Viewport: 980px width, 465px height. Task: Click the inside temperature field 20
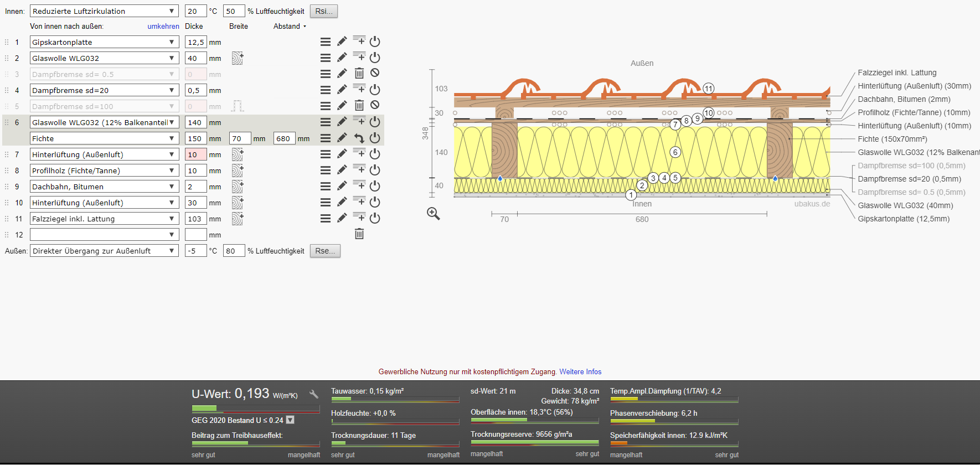point(195,11)
